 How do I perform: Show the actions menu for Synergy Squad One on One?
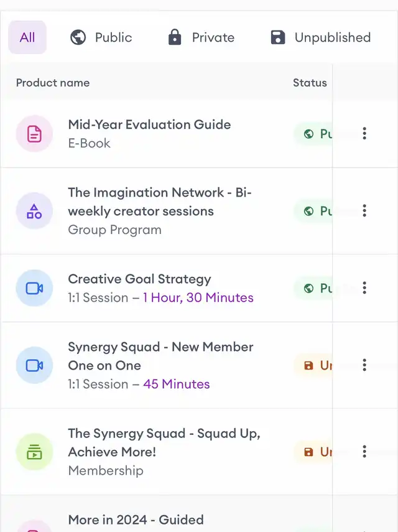click(x=364, y=365)
